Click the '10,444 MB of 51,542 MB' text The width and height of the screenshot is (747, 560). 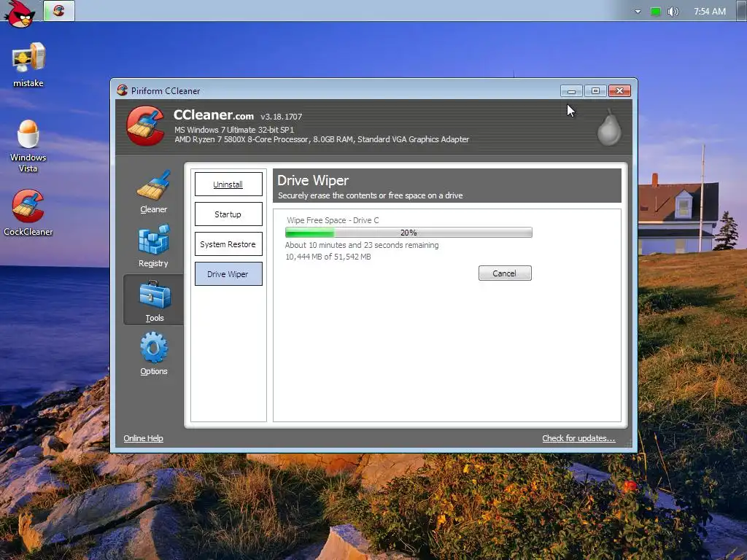click(x=328, y=257)
